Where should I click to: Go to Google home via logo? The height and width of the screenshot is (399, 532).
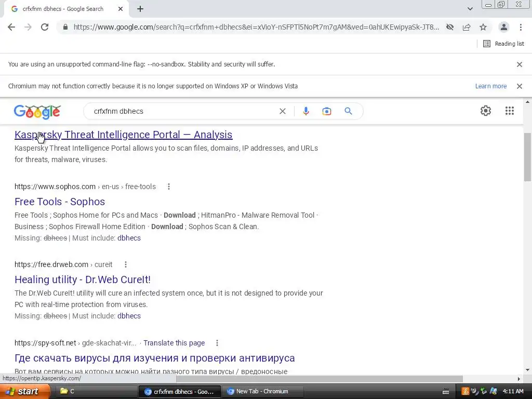click(x=37, y=112)
